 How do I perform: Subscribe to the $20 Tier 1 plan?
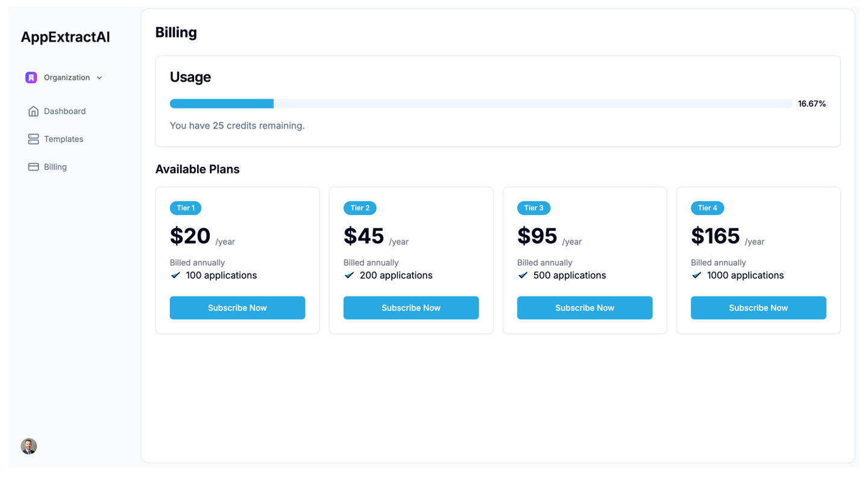237,308
